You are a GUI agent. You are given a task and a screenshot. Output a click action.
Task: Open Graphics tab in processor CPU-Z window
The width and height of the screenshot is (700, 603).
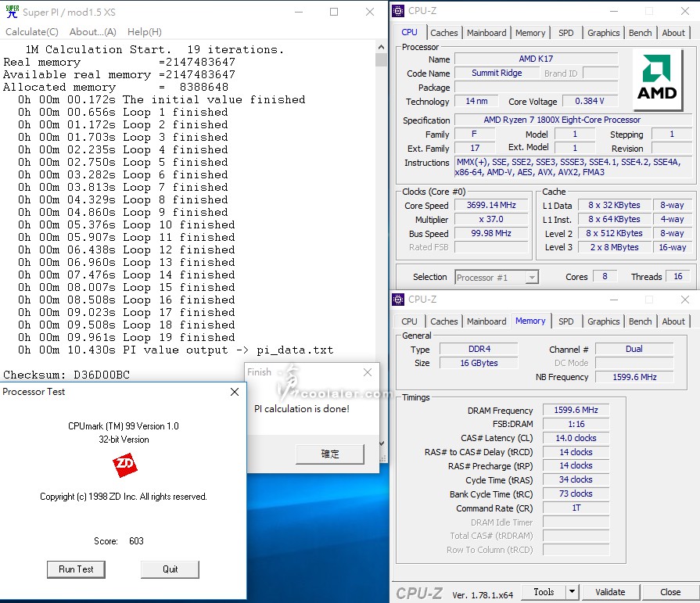tap(604, 33)
